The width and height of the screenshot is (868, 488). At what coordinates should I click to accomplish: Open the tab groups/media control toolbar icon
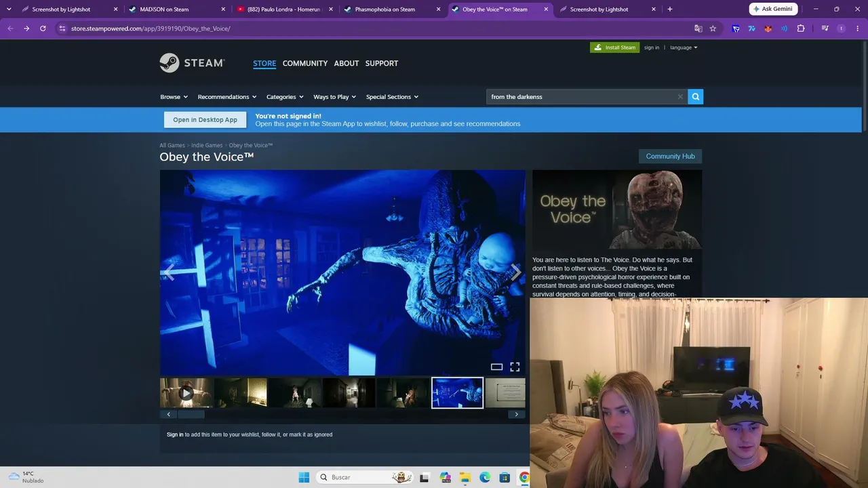[x=825, y=28]
